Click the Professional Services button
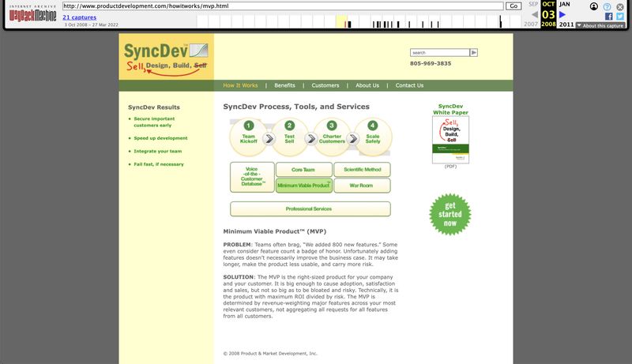Image resolution: width=632 pixels, height=364 pixels. (310, 208)
